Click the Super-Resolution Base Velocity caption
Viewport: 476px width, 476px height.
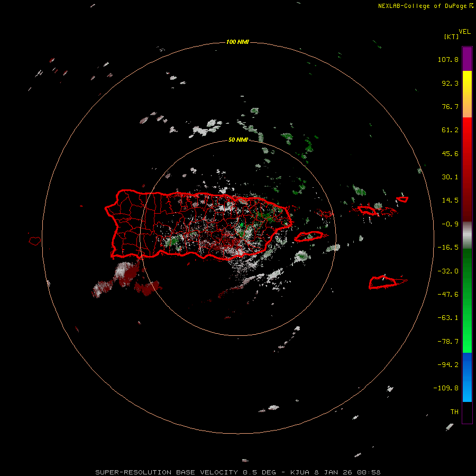(237, 472)
